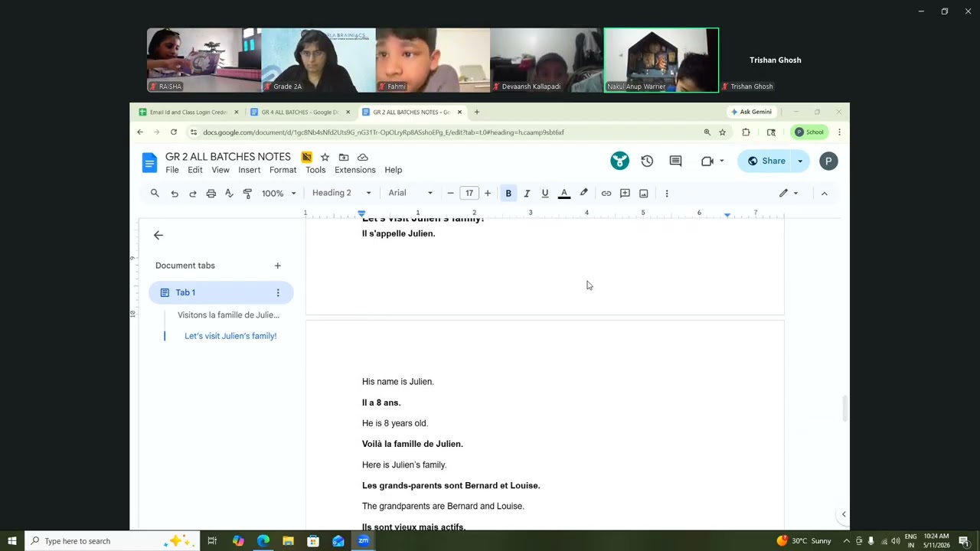
Task: Start a Meet call from camera icon
Action: tap(707, 161)
